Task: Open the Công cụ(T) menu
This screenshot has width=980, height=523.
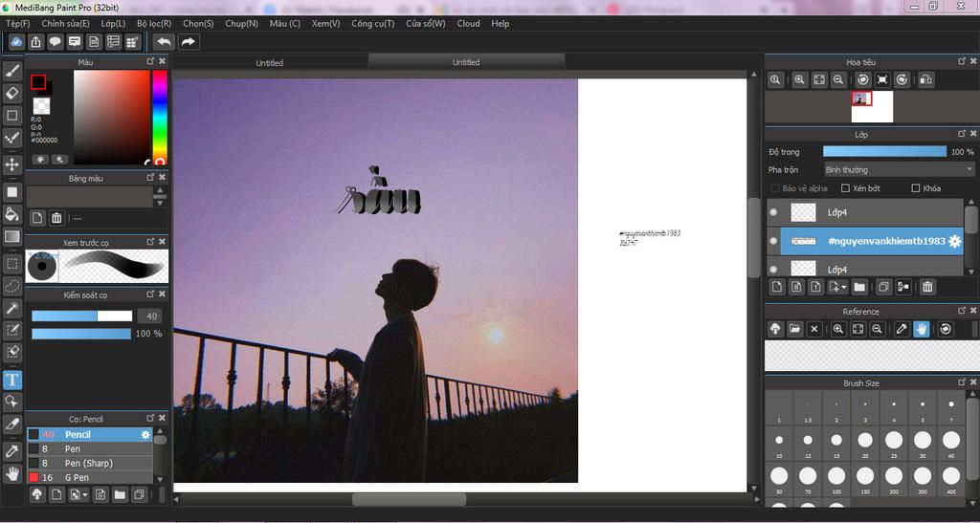Action: pyautogui.click(x=373, y=23)
